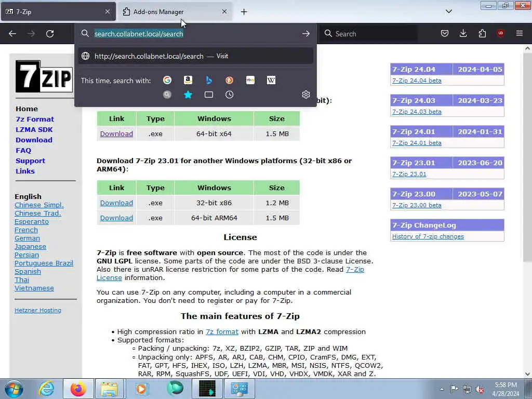Open the Links sidebar page
Image resolution: width=532 pixels, height=399 pixels.
(x=25, y=171)
